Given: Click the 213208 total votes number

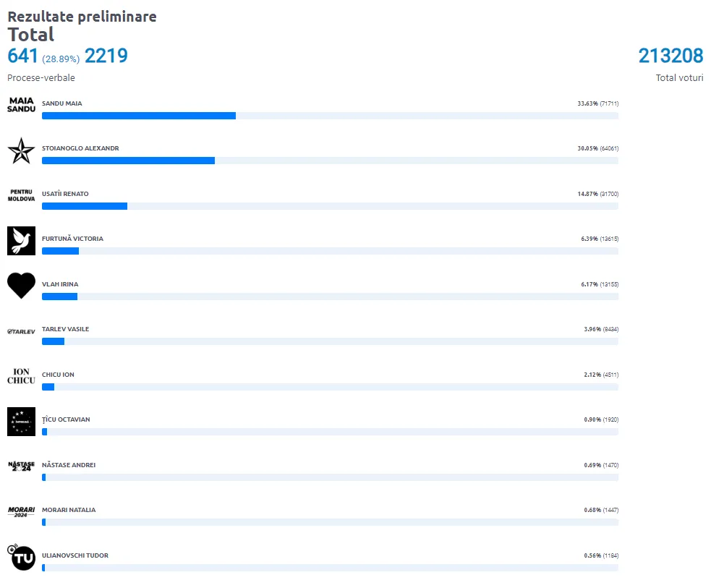Looking at the screenshot, I should coord(670,56).
